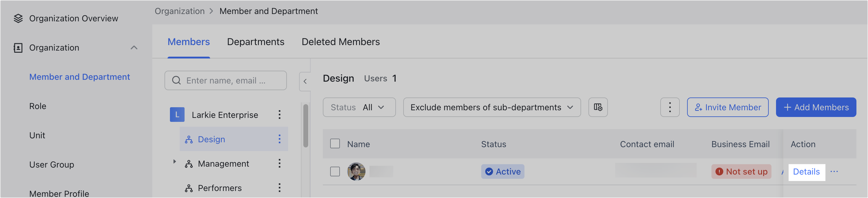Image resolution: width=868 pixels, height=198 pixels.
Task: Click the member's avatar thumbnail
Action: [x=356, y=172]
